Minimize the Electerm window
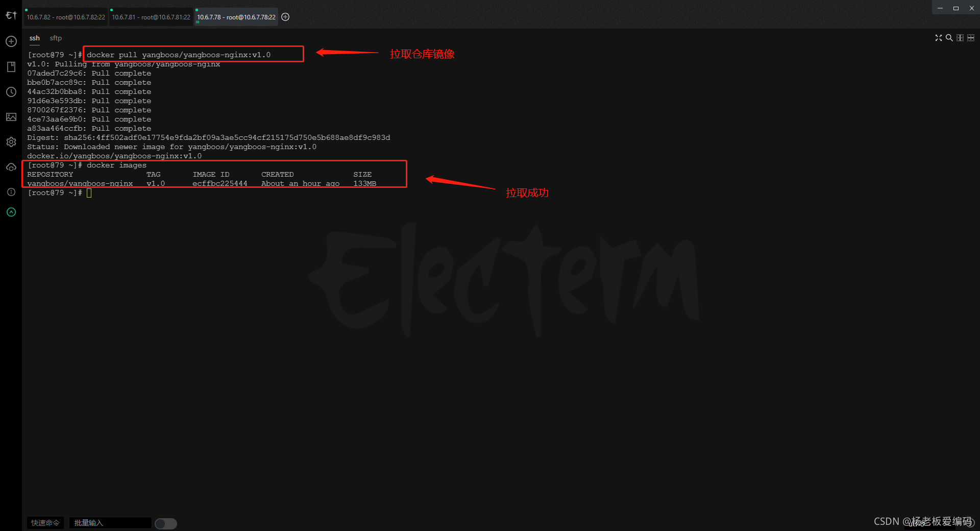980x531 pixels. [x=940, y=8]
